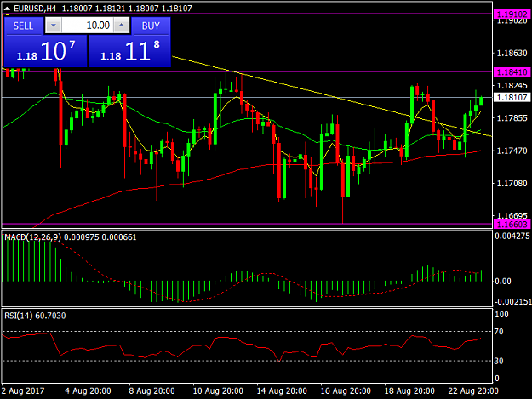Decrease lot volume with down arrow
Viewport: 532px width, 399px height.
coord(54,26)
